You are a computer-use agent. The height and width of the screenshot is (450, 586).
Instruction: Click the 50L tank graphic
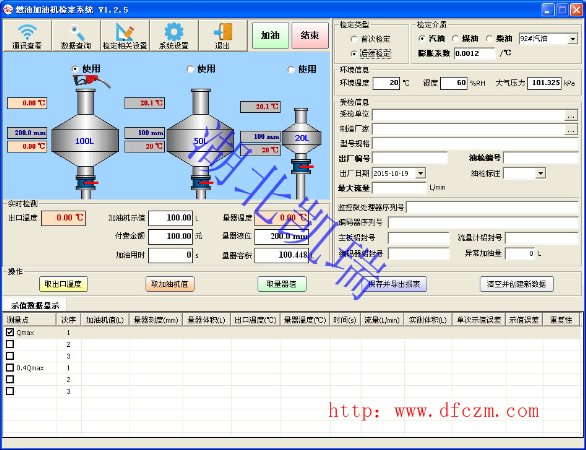(x=201, y=141)
